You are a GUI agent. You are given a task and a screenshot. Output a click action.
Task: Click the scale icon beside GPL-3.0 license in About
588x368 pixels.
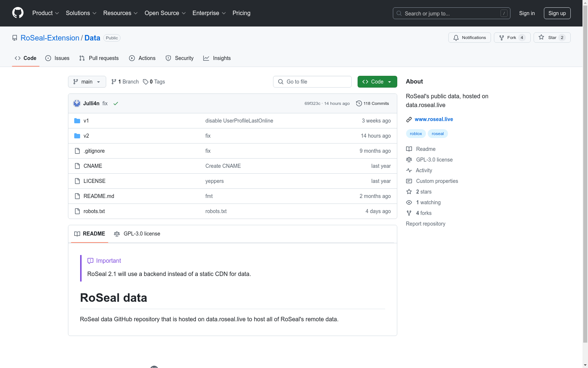(x=409, y=160)
